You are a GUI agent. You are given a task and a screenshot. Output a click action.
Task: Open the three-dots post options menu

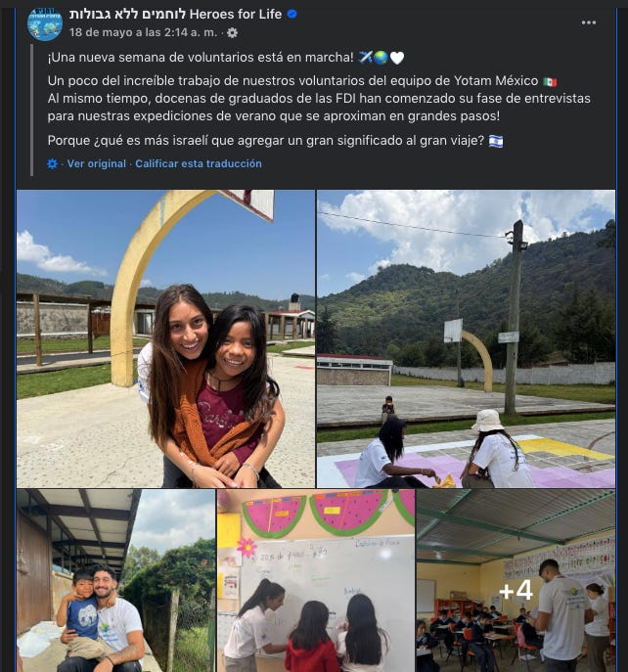(589, 22)
